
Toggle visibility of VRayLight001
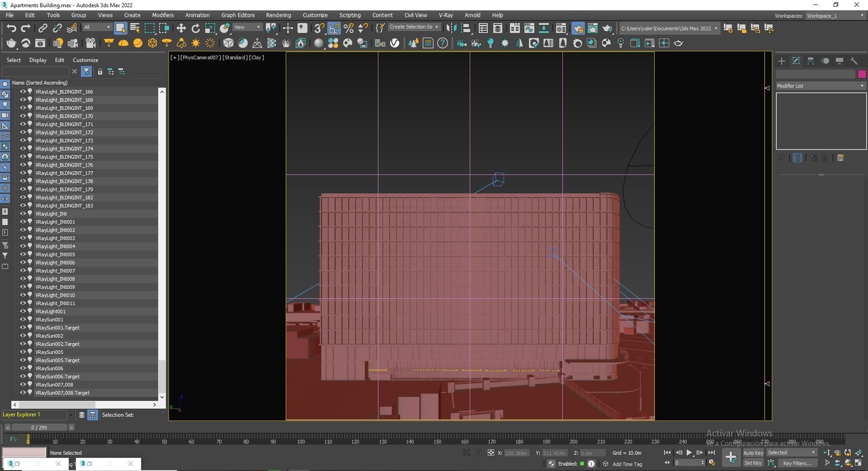click(23, 311)
